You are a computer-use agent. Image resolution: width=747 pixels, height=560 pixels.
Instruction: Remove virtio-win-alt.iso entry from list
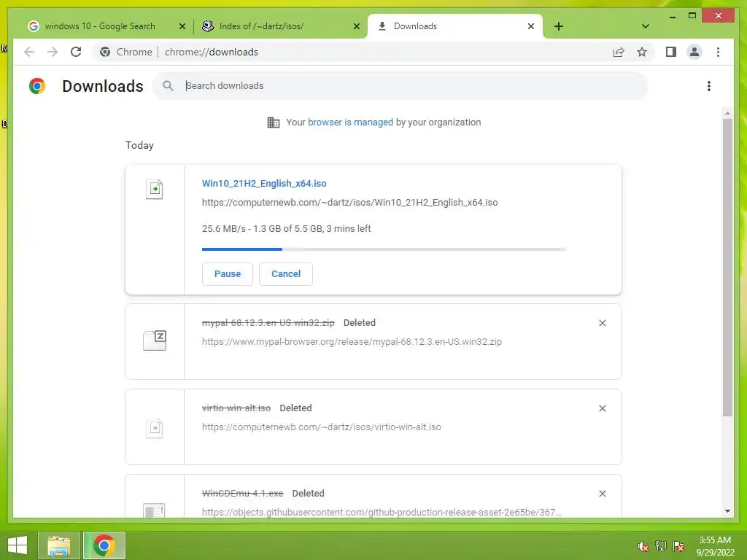[x=602, y=408]
